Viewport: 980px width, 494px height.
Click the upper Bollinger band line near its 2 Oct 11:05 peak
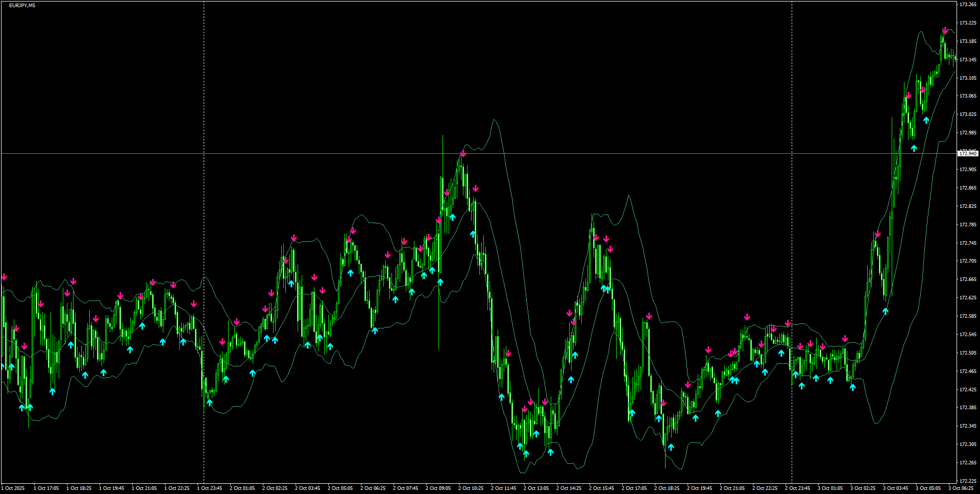pos(493,120)
